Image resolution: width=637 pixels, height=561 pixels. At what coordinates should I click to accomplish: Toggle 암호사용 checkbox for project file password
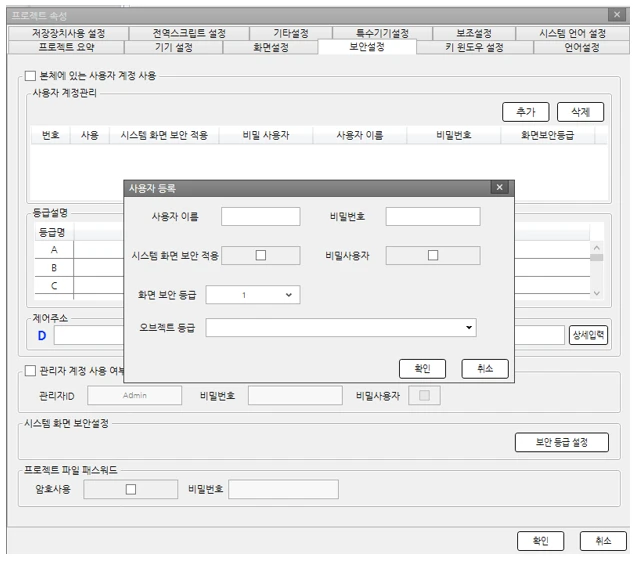point(131,489)
